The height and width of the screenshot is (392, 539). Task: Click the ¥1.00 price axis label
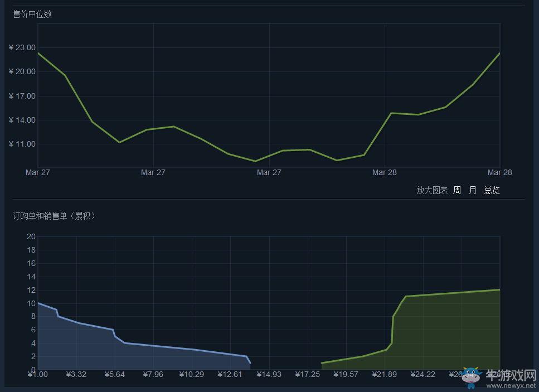(x=38, y=374)
